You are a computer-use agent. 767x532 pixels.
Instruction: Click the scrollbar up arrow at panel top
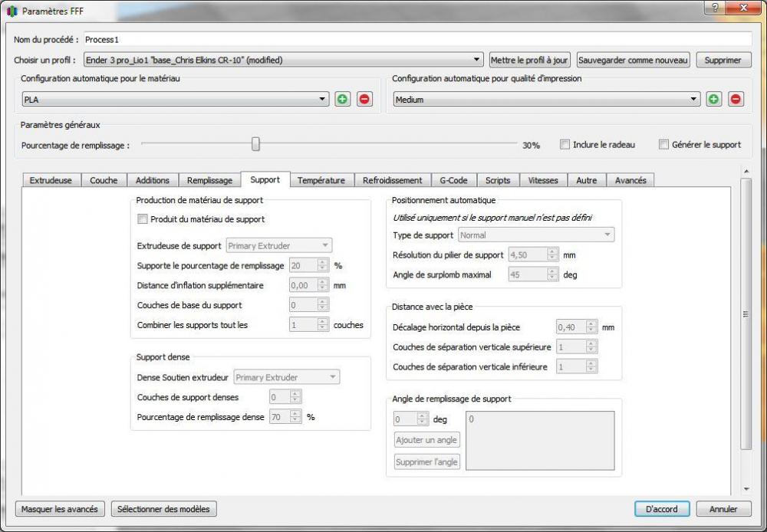pyautogui.click(x=746, y=171)
